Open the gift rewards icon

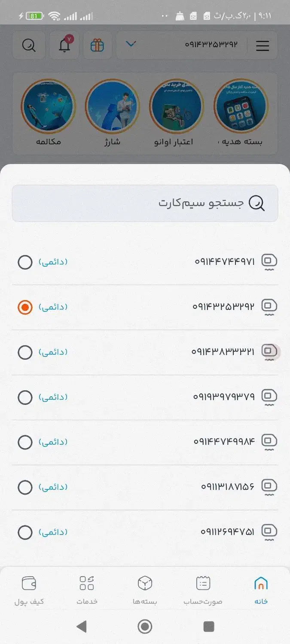click(x=97, y=45)
